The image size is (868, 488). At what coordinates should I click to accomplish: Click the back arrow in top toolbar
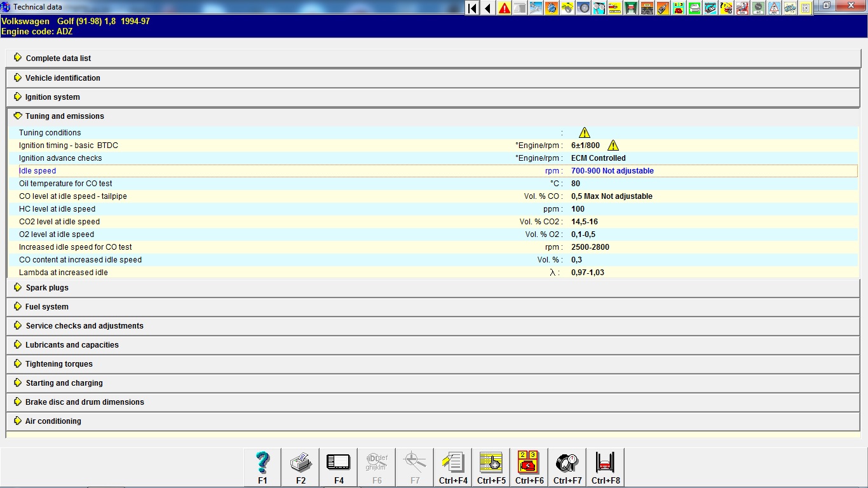pyautogui.click(x=488, y=8)
